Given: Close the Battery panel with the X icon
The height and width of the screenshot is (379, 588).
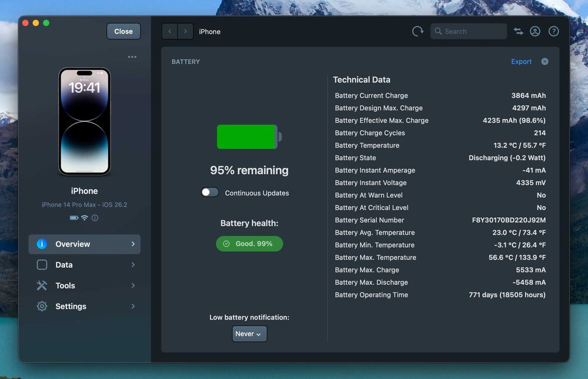Looking at the screenshot, I should coord(545,62).
